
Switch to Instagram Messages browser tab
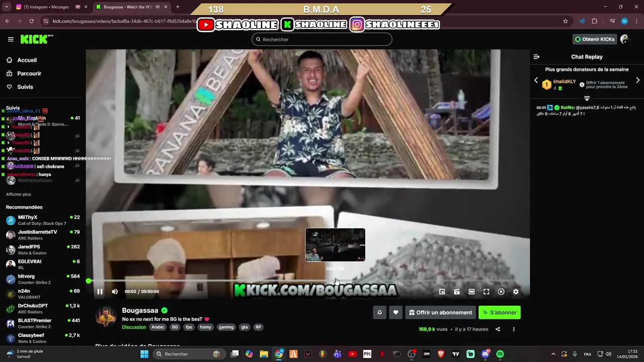49,7
